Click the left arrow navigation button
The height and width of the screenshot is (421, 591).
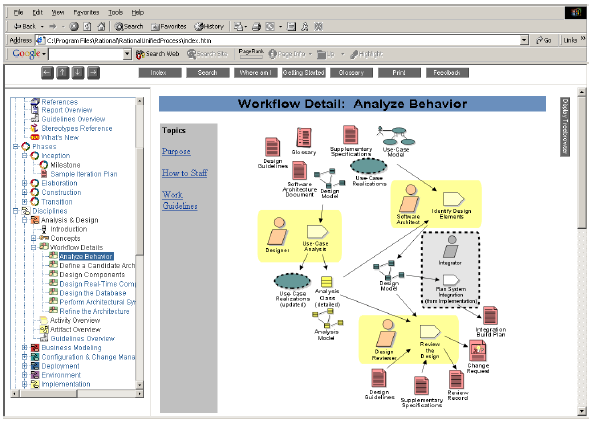[47, 72]
